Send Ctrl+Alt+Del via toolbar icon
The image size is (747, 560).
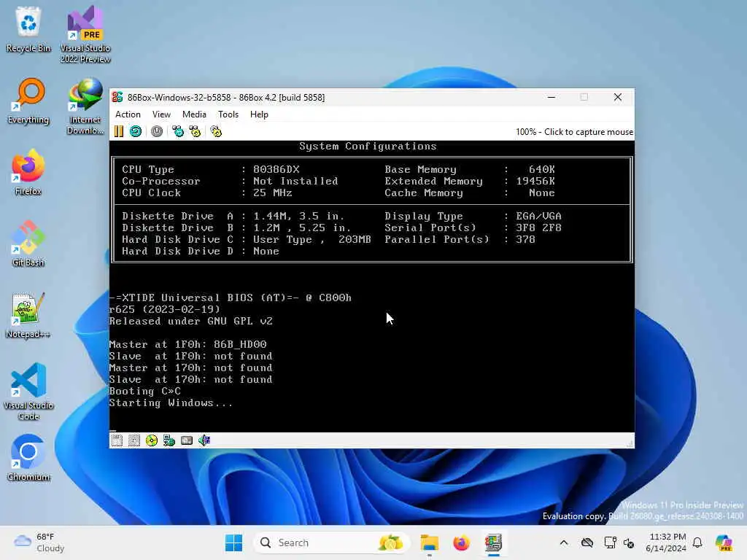(178, 131)
